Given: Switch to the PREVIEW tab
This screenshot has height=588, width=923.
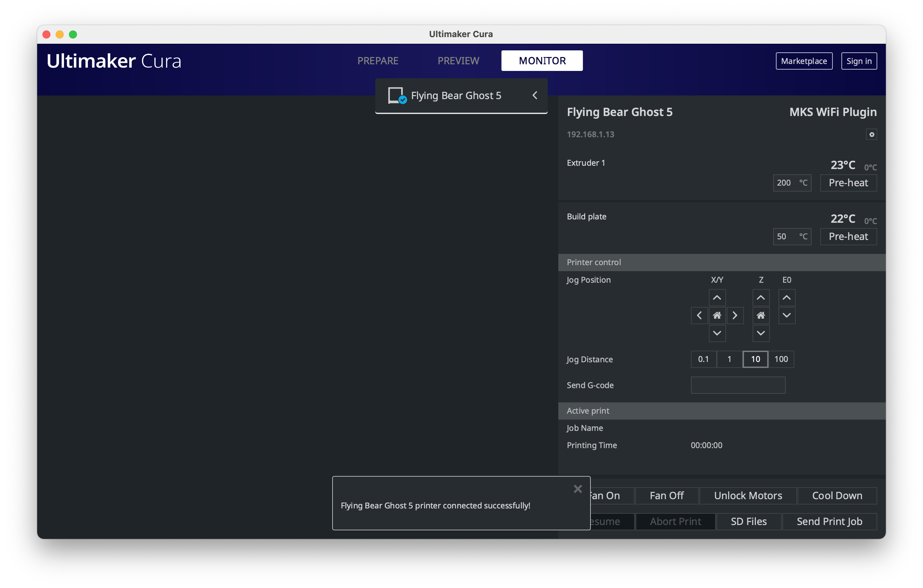Looking at the screenshot, I should (x=459, y=61).
